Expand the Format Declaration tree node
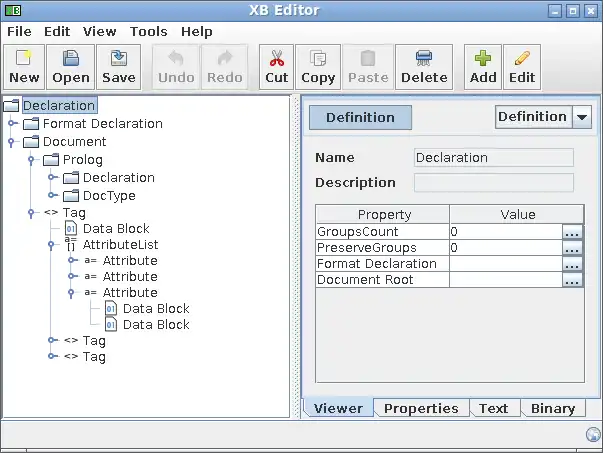This screenshot has width=603, height=453. [x=12, y=124]
